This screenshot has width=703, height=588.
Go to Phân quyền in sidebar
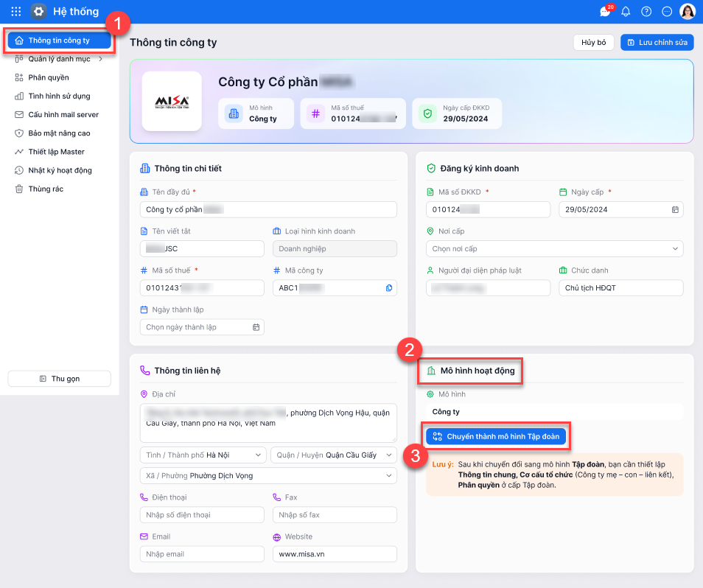point(49,77)
